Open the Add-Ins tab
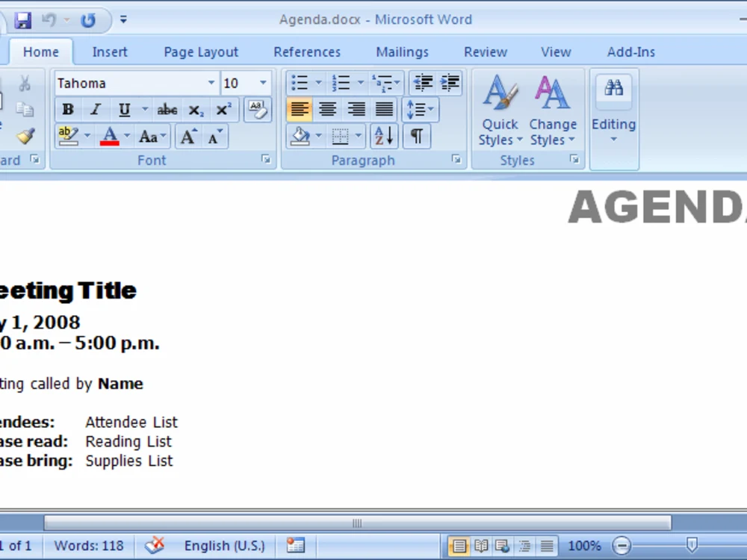This screenshot has height=560, width=747. 630,52
